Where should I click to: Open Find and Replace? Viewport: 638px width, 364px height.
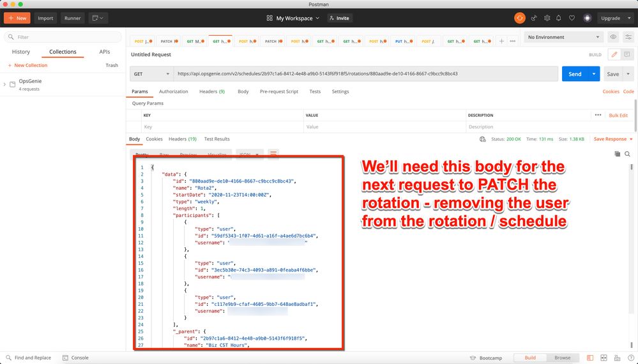pos(29,358)
